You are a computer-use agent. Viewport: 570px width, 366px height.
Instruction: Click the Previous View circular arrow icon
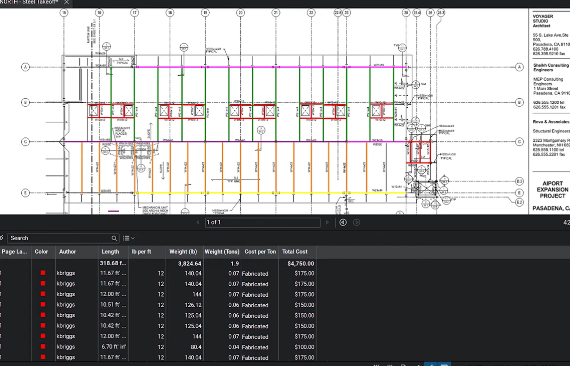[343, 222]
